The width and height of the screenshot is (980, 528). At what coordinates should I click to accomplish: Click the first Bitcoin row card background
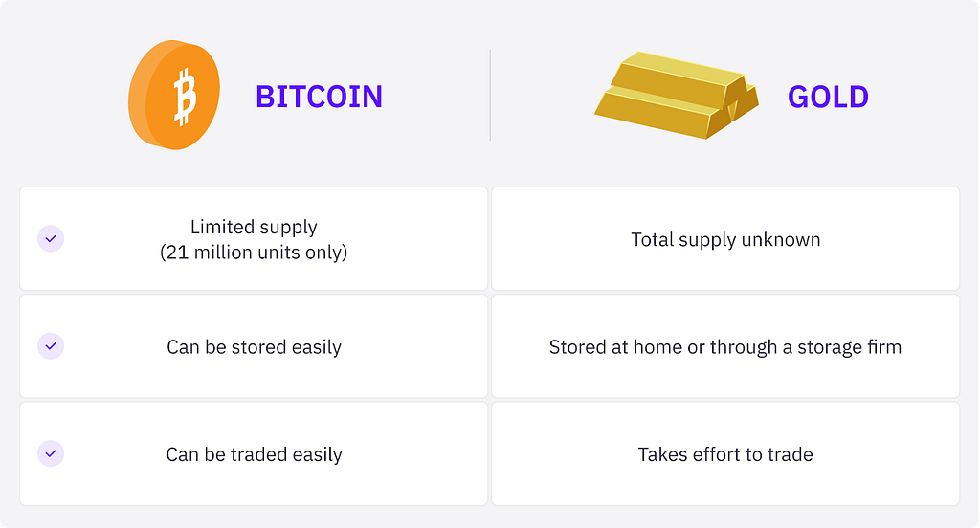(254, 239)
